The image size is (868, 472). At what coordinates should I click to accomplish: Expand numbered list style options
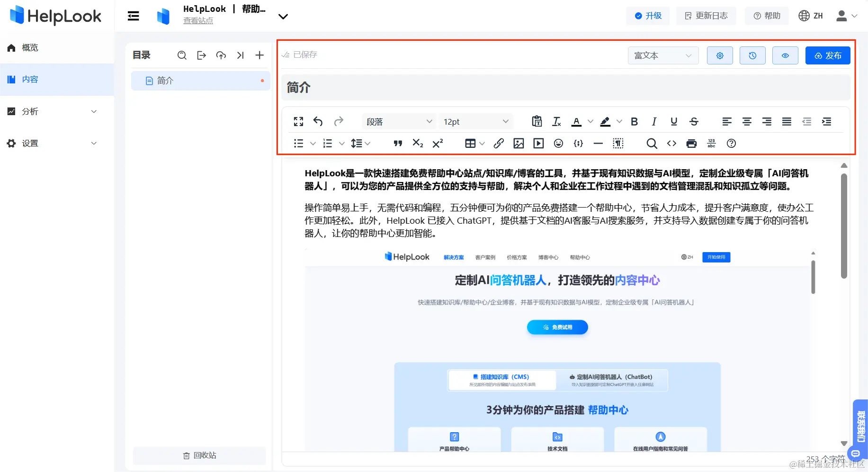coord(341,144)
